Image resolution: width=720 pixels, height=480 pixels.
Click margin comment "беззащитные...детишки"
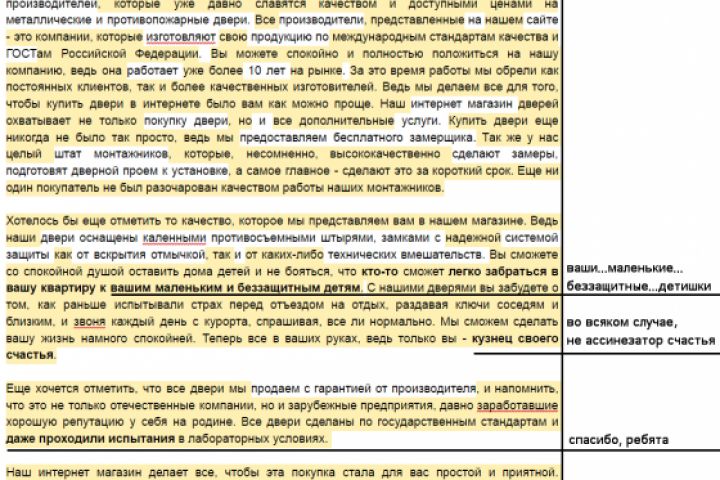coord(639,287)
